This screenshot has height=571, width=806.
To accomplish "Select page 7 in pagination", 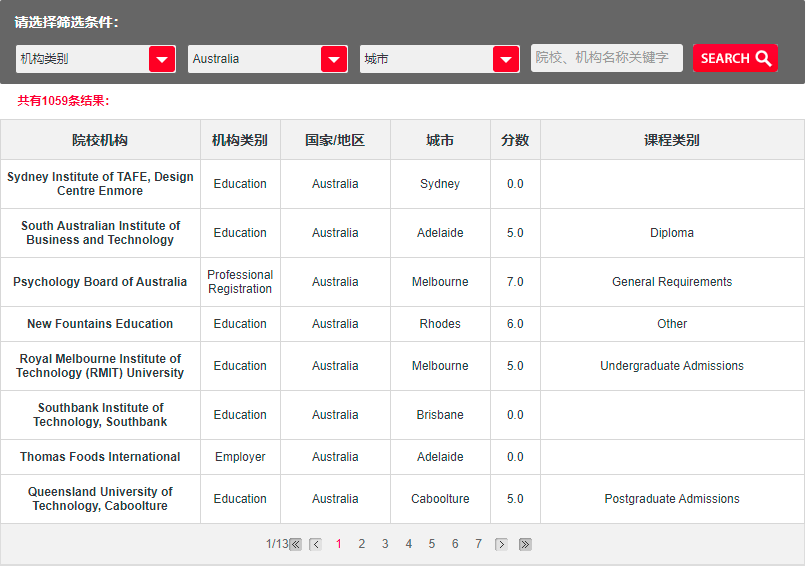I will 479,544.
